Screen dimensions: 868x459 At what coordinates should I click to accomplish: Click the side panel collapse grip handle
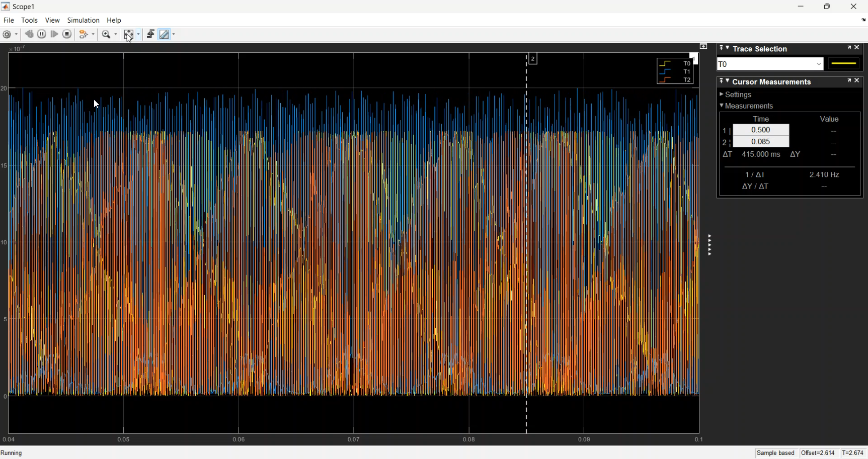[709, 245]
